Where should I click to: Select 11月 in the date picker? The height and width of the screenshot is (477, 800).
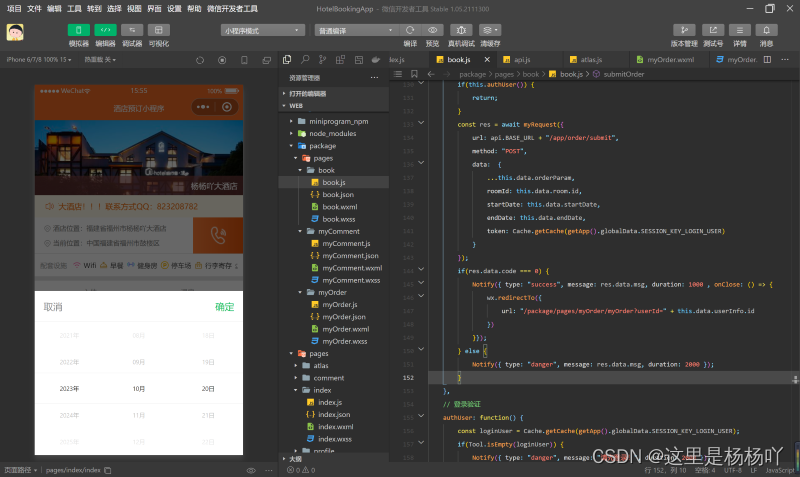coord(139,415)
